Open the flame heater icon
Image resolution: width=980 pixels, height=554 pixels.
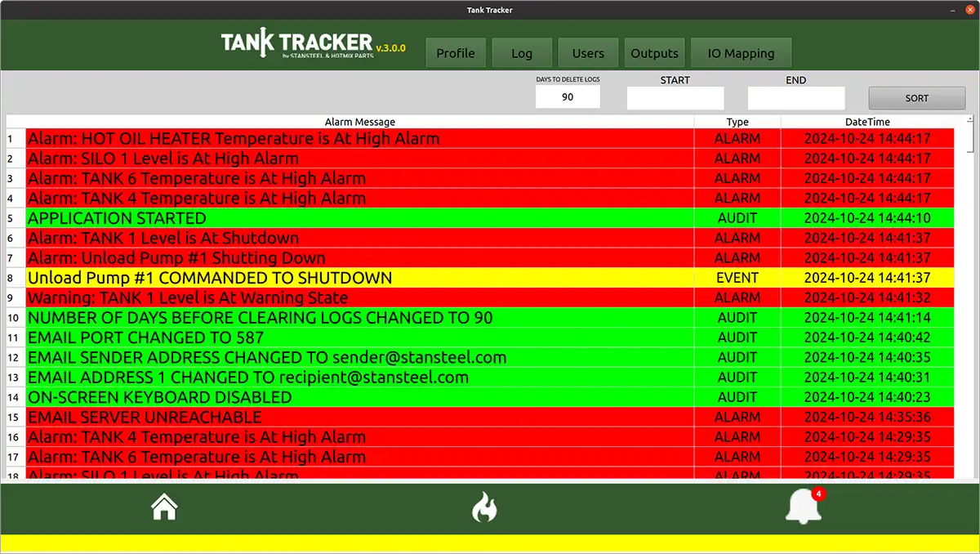point(484,507)
